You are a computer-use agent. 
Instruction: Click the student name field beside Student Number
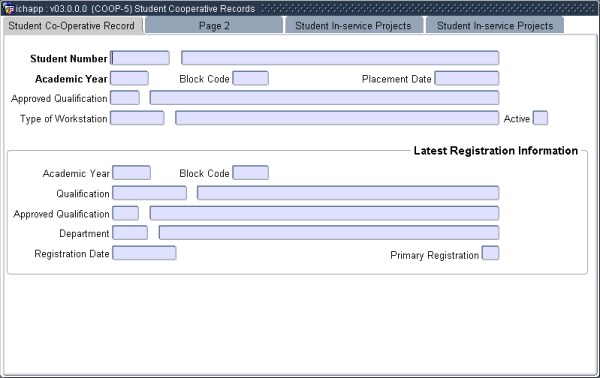340,58
